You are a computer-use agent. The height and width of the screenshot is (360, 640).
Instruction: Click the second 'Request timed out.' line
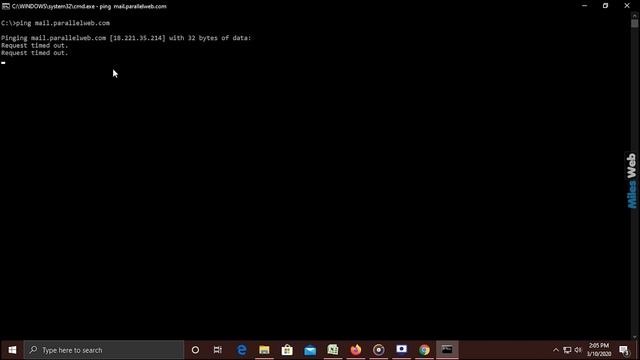35,53
